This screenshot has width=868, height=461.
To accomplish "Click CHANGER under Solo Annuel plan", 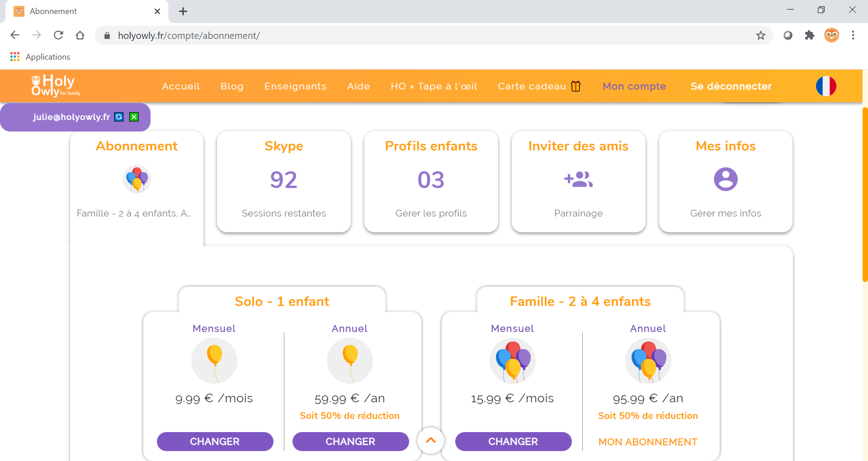I will click(x=350, y=442).
